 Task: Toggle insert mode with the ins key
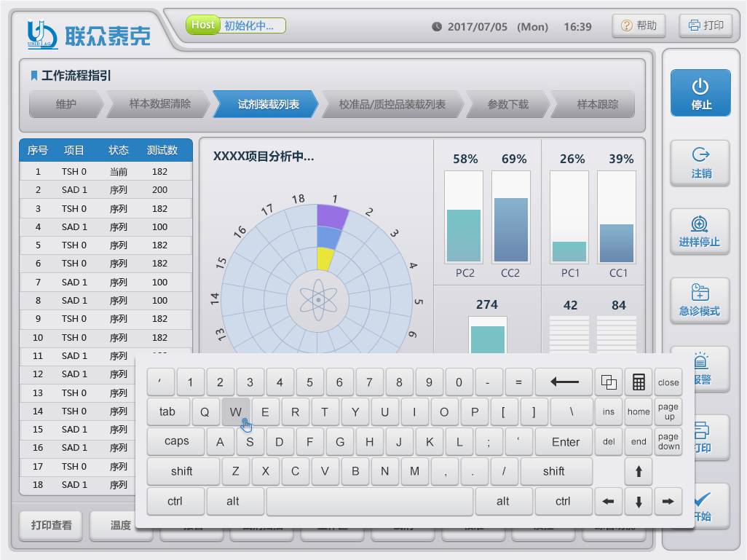[x=609, y=411]
